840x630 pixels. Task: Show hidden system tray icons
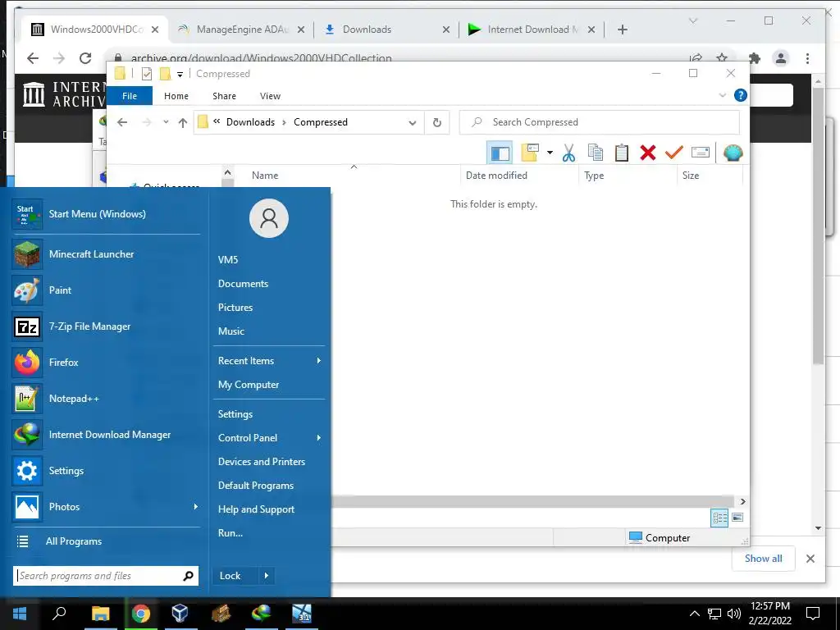coord(694,614)
